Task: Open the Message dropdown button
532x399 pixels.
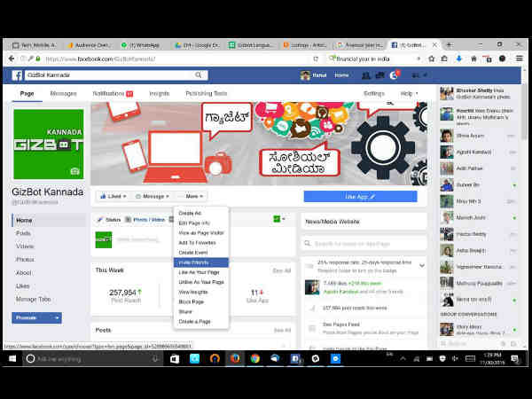Action: coord(153,196)
